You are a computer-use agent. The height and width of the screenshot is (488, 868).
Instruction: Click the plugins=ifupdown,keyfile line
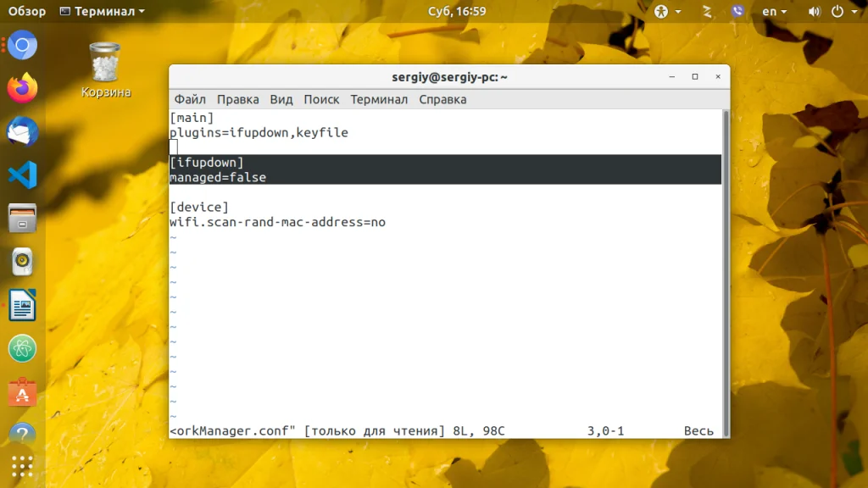pos(259,133)
